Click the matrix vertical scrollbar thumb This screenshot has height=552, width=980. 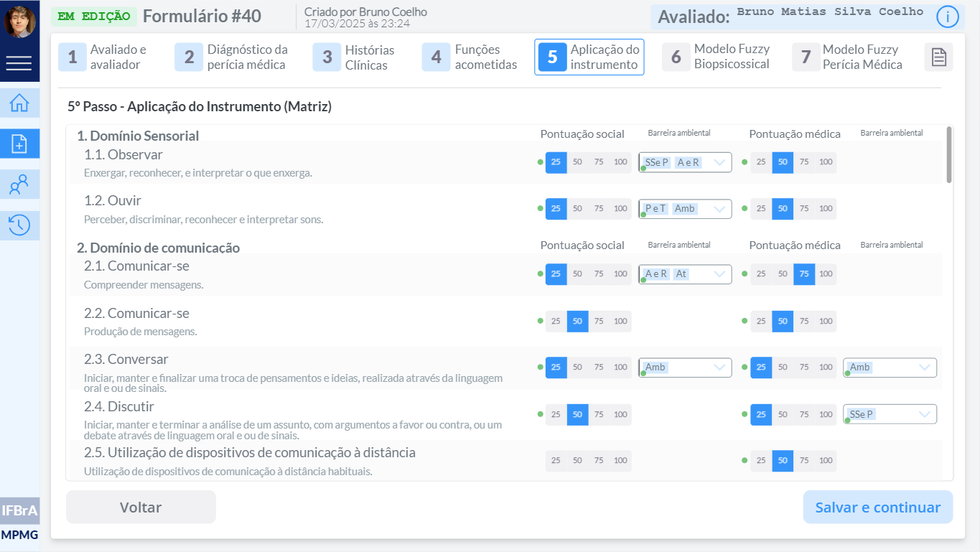(949, 154)
